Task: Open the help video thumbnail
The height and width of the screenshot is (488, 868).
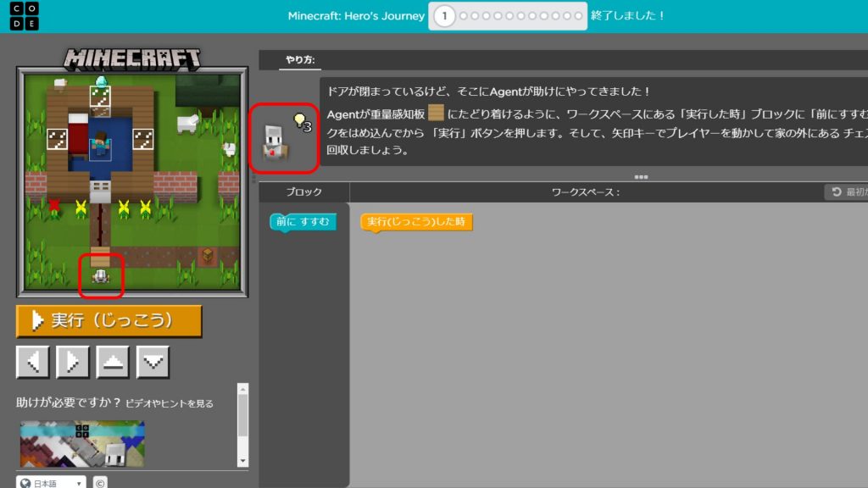Action: (82, 444)
